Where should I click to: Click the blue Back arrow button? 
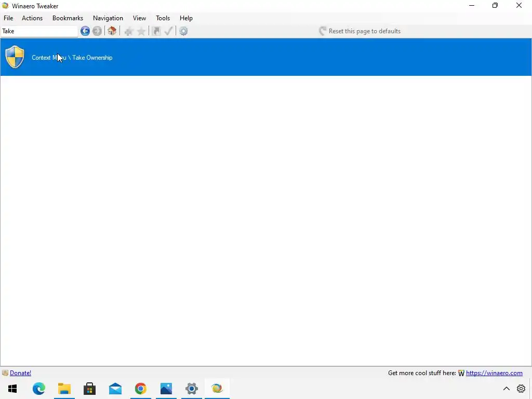click(x=85, y=31)
